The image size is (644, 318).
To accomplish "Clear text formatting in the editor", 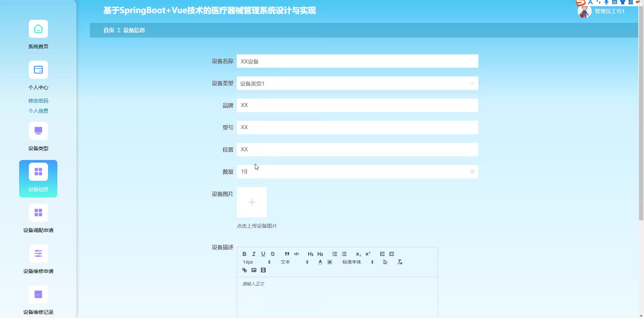I will point(400,262).
